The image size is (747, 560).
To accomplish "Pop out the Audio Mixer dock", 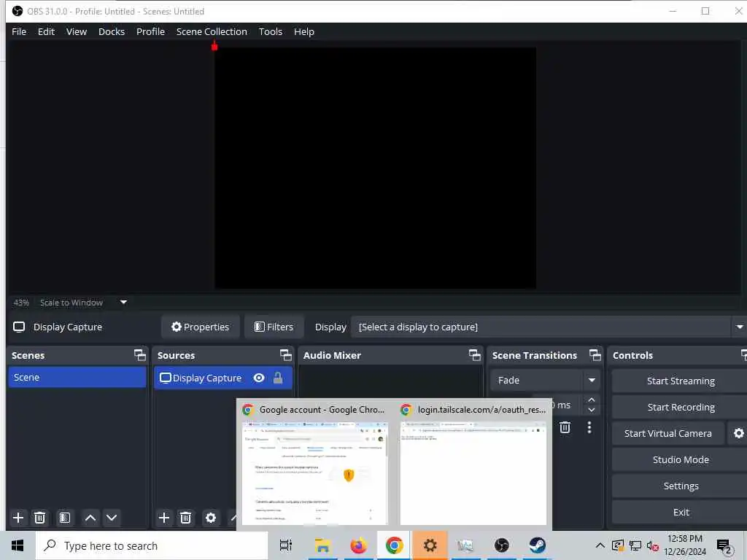I will (x=474, y=355).
